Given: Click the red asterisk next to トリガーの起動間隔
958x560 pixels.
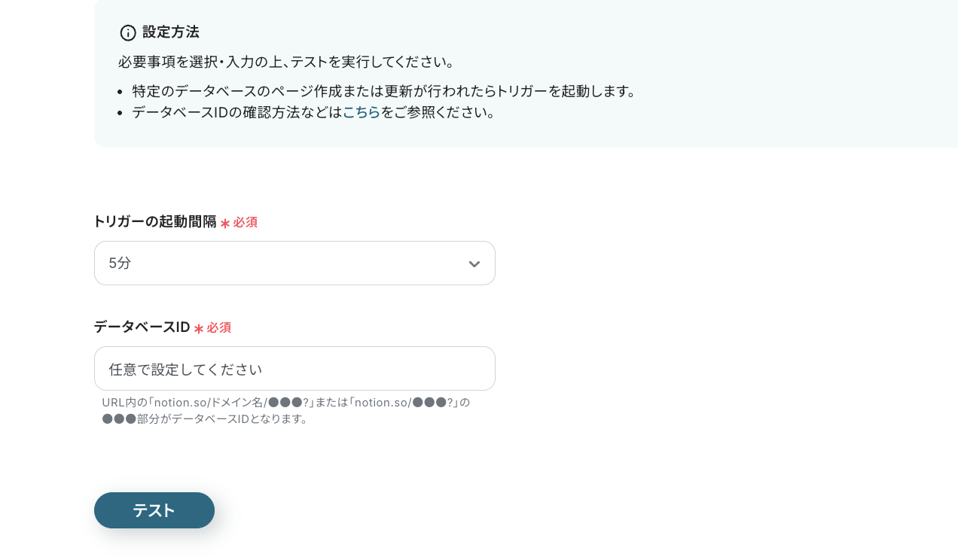Looking at the screenshot, I should (x=224, y=222).
